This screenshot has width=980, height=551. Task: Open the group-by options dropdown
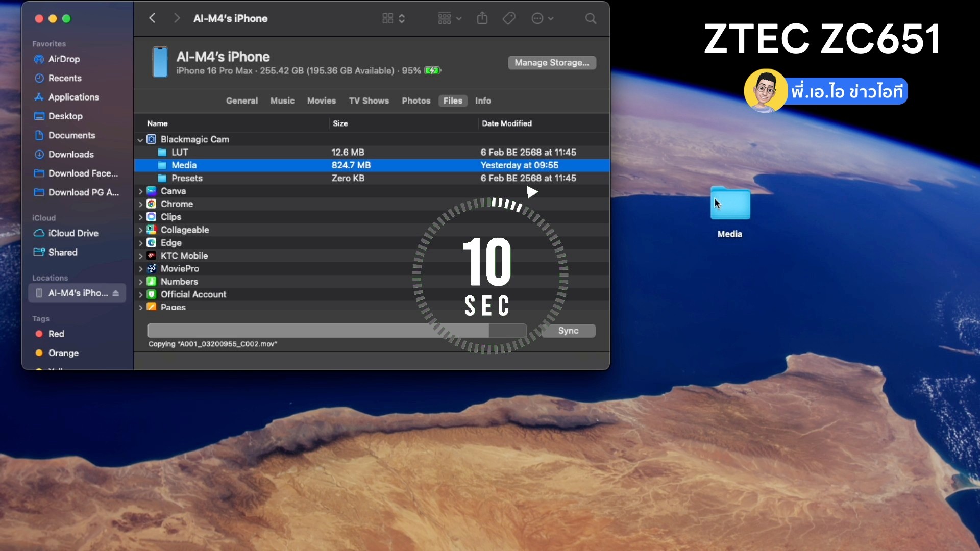tap(450, 18)
